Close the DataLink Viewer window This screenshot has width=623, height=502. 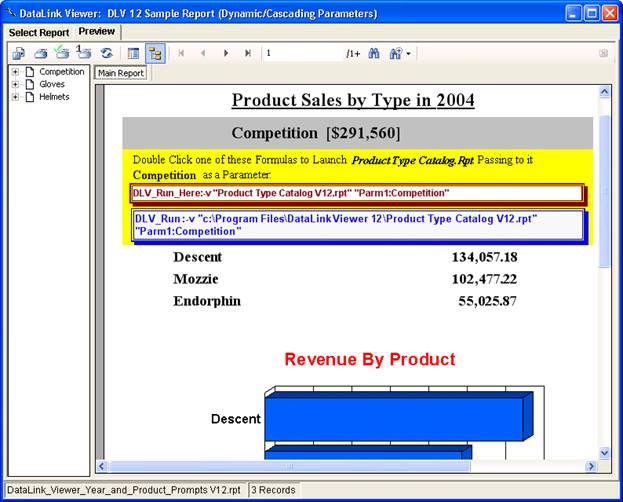(x=609, y=13)
